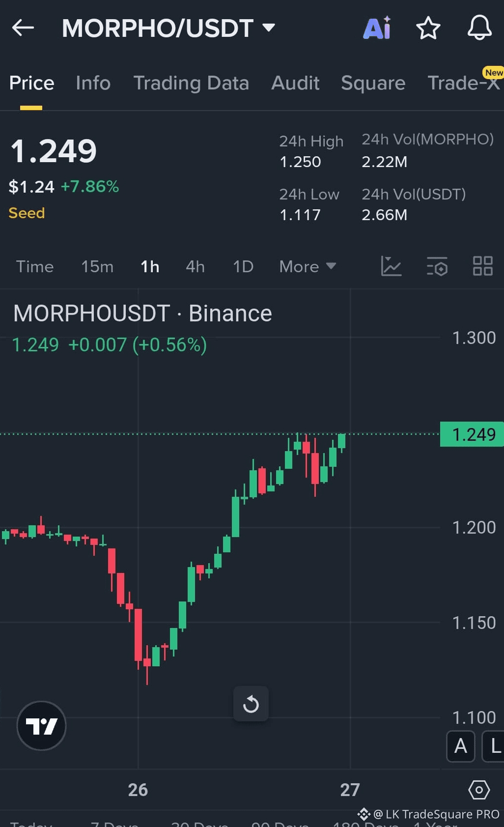Select the 15m chart interval
Viewport: 504px width, 827px height.
click(x=97, y=266)
